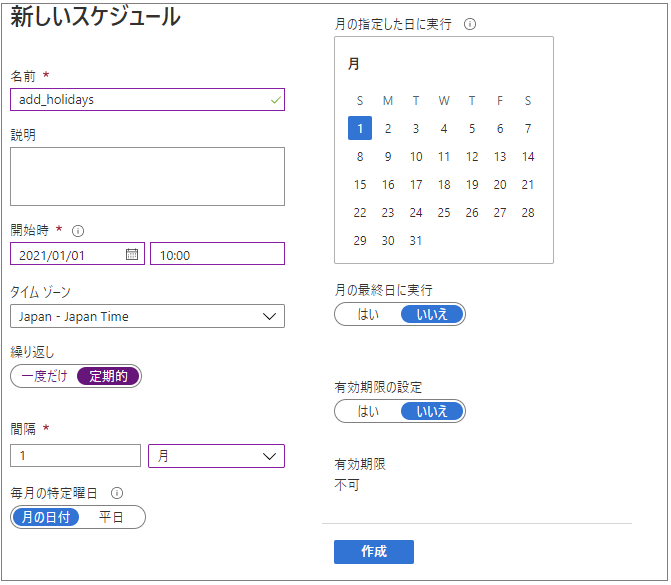Show info tooltip for 月の指定した日に実行

click(x=470, y=24)
